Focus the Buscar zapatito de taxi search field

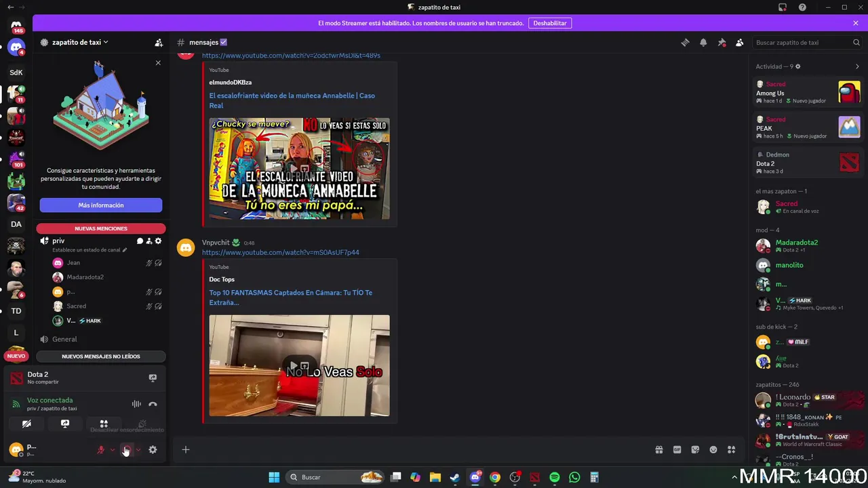[x=806, y=42]
